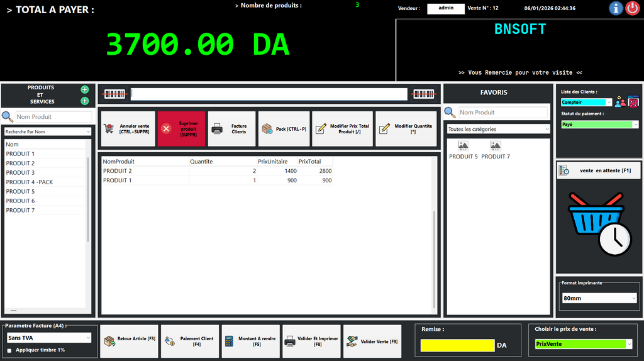Click the barcode scanner icon left of search field
The image size is (644, 361).
(x=114, y=94)
